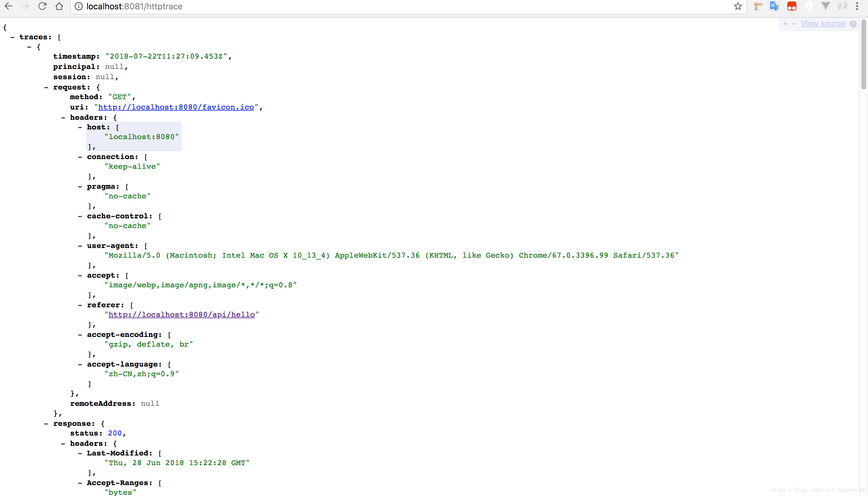Click the status value 200

115,433
